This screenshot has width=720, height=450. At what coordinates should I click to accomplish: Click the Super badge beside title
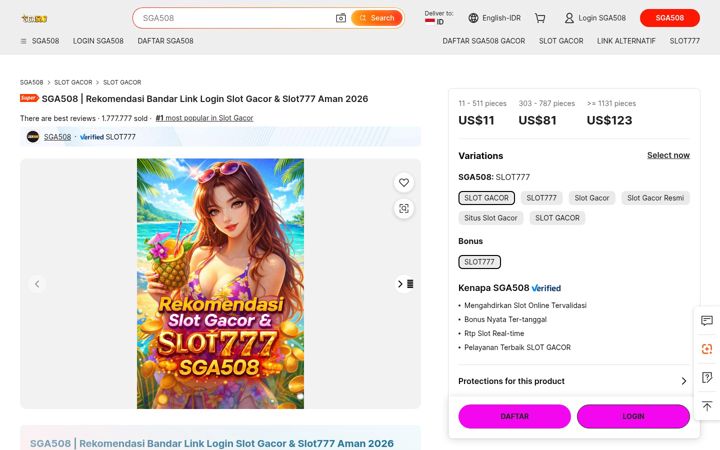[x=29, y=98]
